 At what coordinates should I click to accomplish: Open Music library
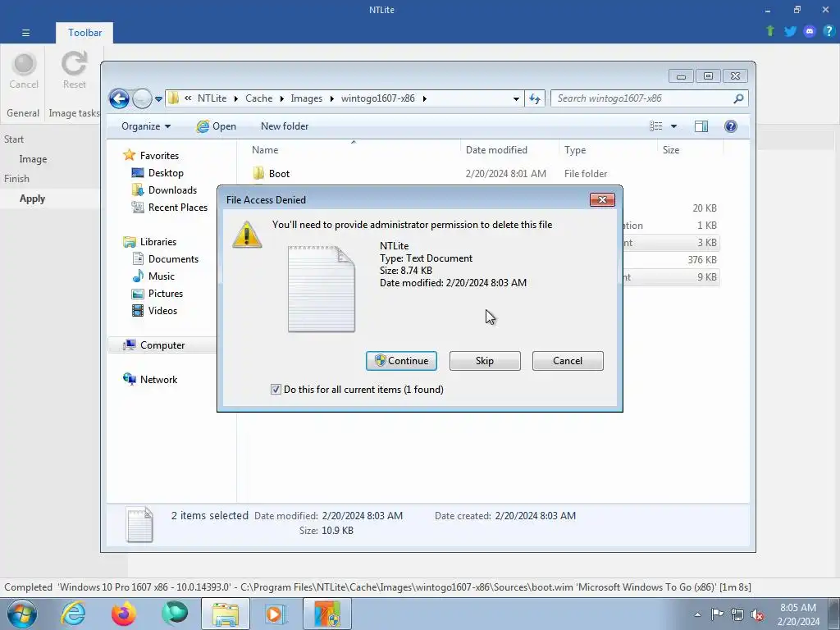tap(162, 276)
